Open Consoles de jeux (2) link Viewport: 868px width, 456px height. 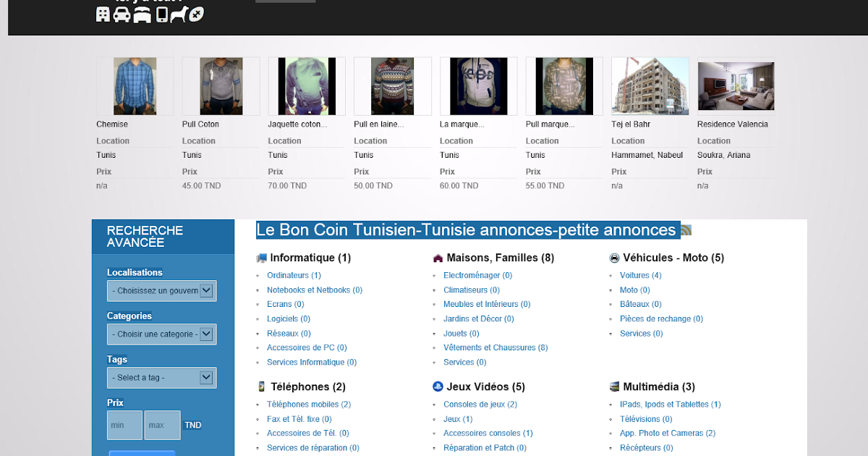[480, 404]
